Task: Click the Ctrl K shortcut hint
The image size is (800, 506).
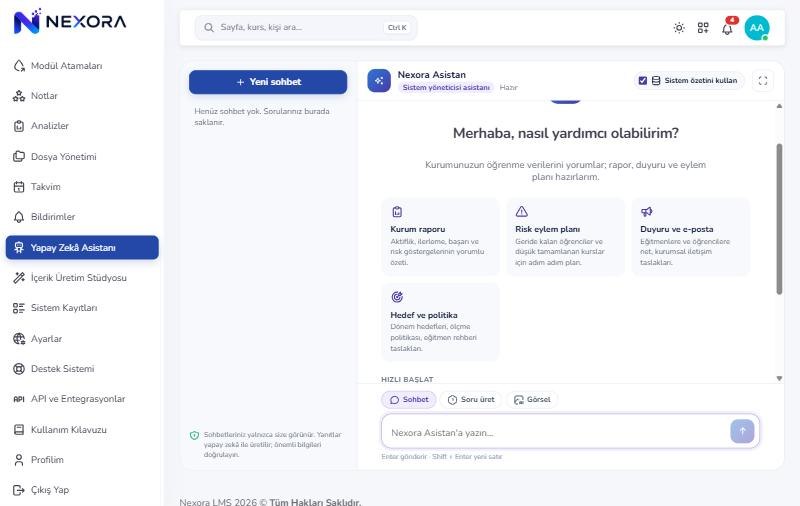Action: click(397, 28)
